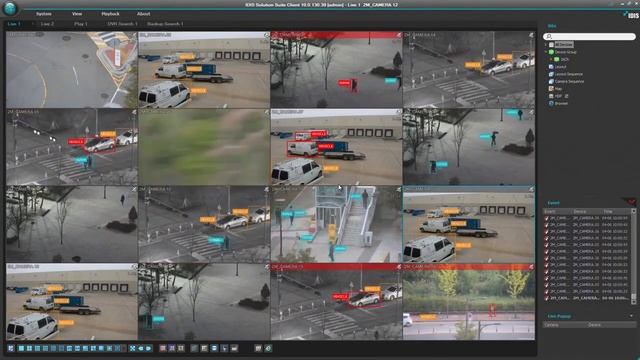Expand the Live Popup panel arrow
Screen dimensions: 640x360
click(x=631, y=316)
